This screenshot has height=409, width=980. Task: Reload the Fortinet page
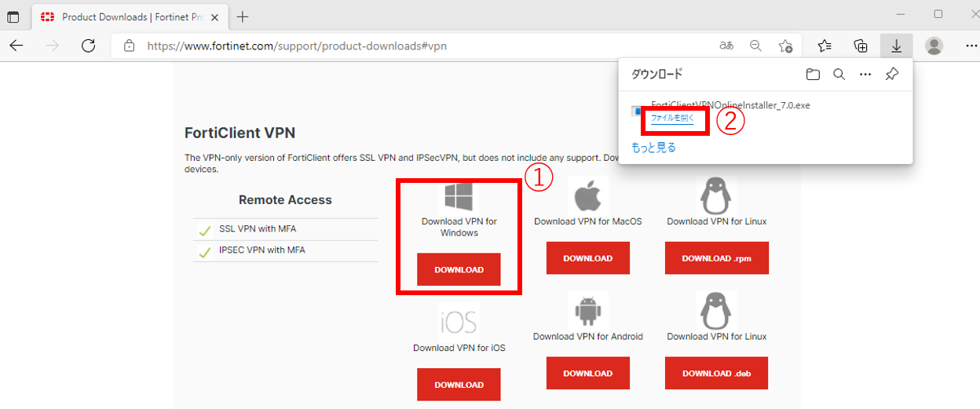pyautogui.click(x=88, y=46)
